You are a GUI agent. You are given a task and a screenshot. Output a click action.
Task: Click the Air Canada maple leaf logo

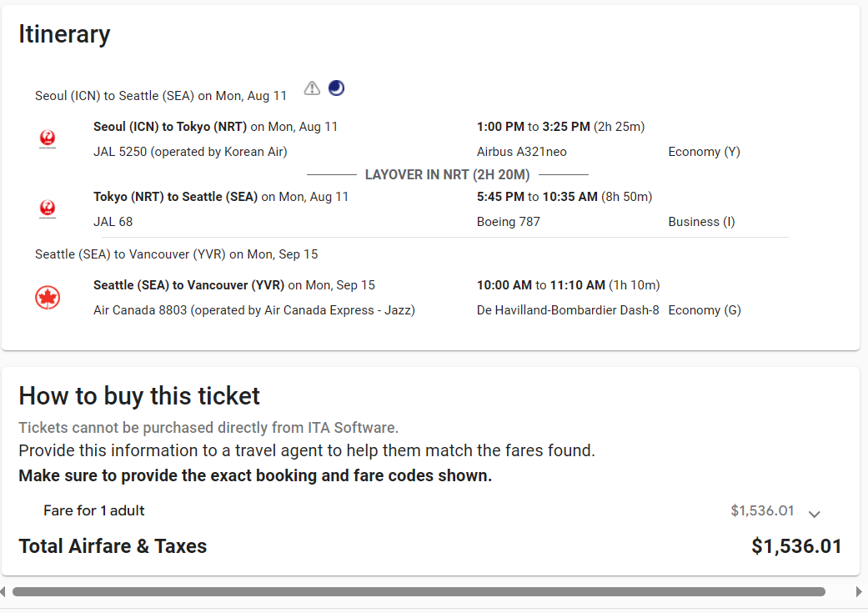pyautogui.click(x=48, y=298)
